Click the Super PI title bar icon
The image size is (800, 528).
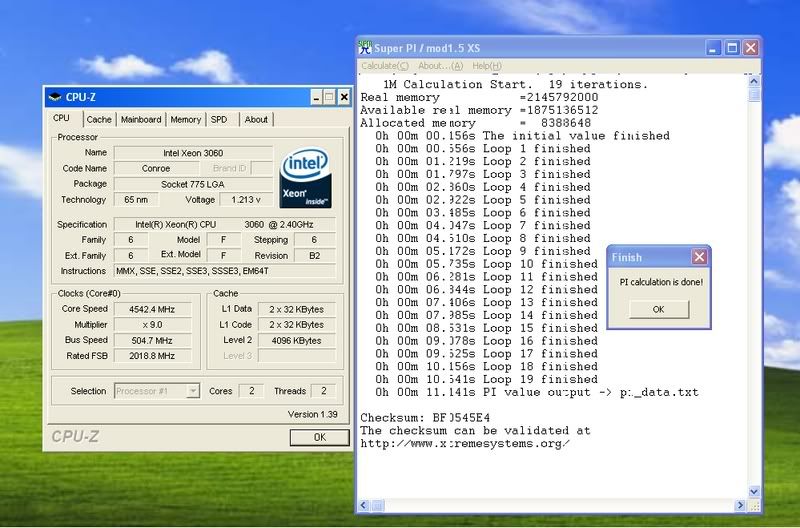coord(365,48)
